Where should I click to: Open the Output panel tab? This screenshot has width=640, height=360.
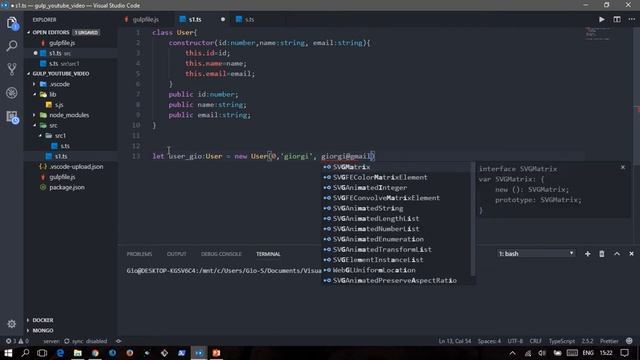point(176,254)
